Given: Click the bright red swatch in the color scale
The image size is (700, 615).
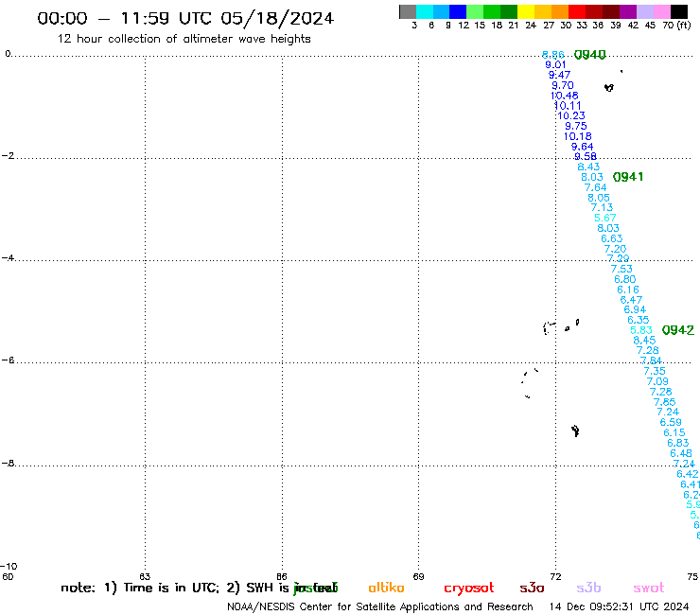Looking at the screenshot, I should pos(577,11).
